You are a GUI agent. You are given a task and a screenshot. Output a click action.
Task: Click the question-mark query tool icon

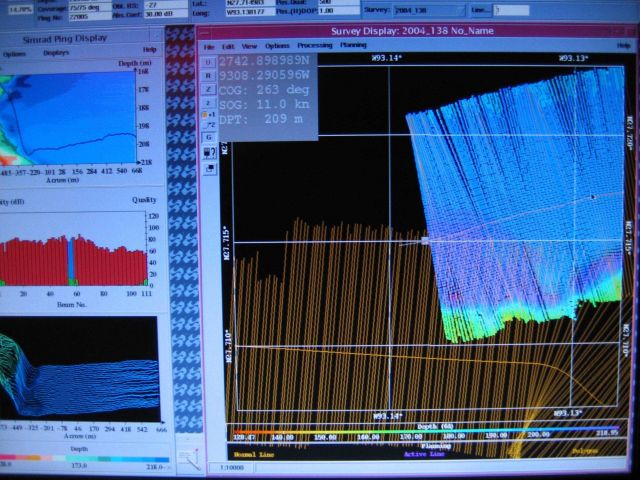pyautogui.click(x=209, y=153)
